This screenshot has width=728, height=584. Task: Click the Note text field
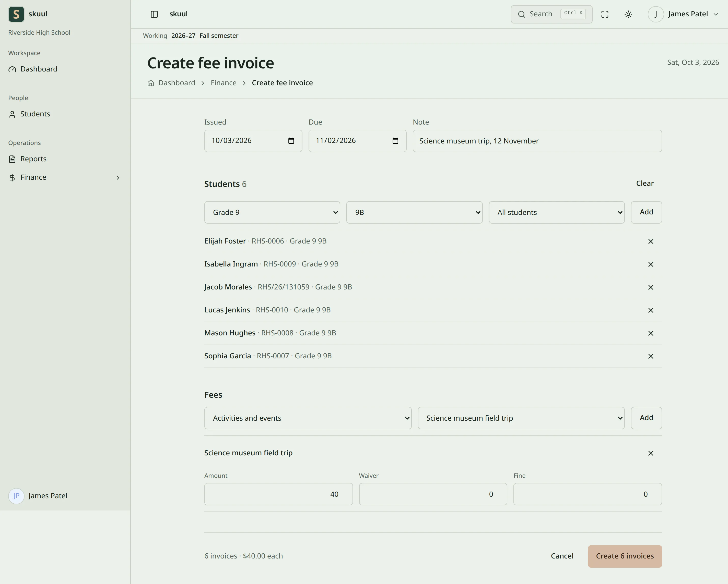pyautogui.click(x=537, y=141)
